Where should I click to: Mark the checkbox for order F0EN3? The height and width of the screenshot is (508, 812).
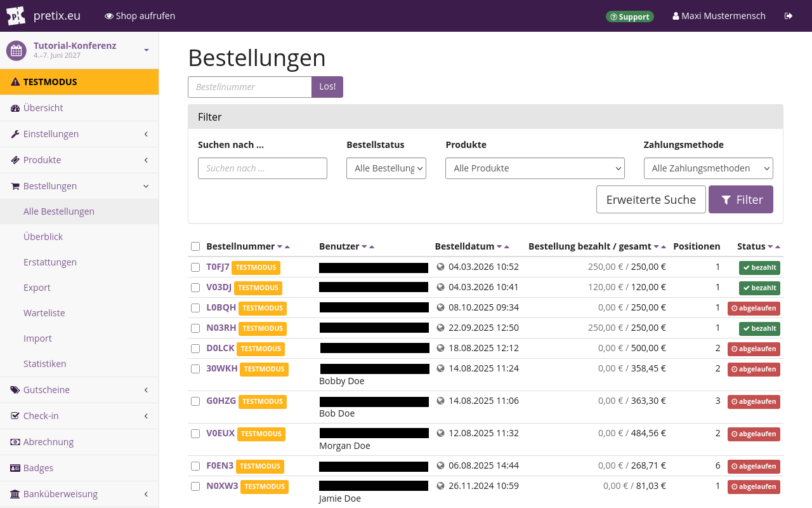tap(195, 466)
